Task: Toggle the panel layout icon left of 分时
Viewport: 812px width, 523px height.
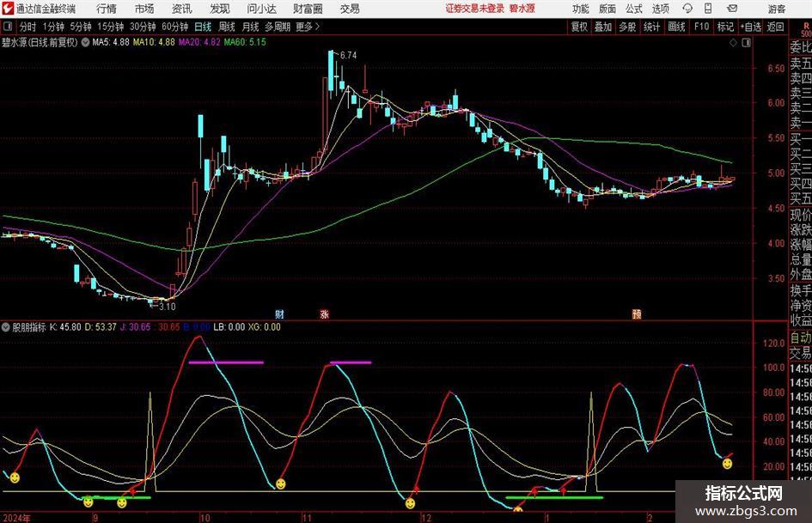Action: pyautogui.click(x=8, y=27)
